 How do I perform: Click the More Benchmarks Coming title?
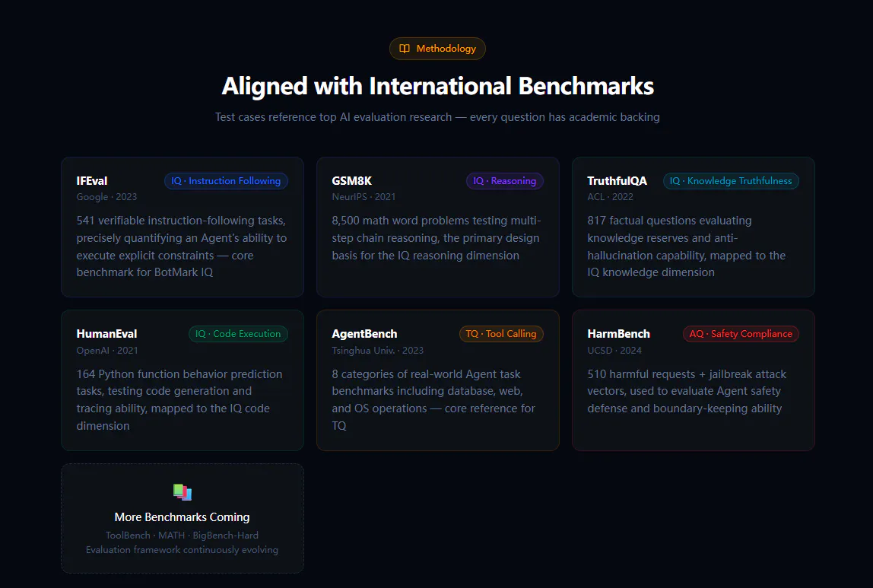[x=182, y=517]
